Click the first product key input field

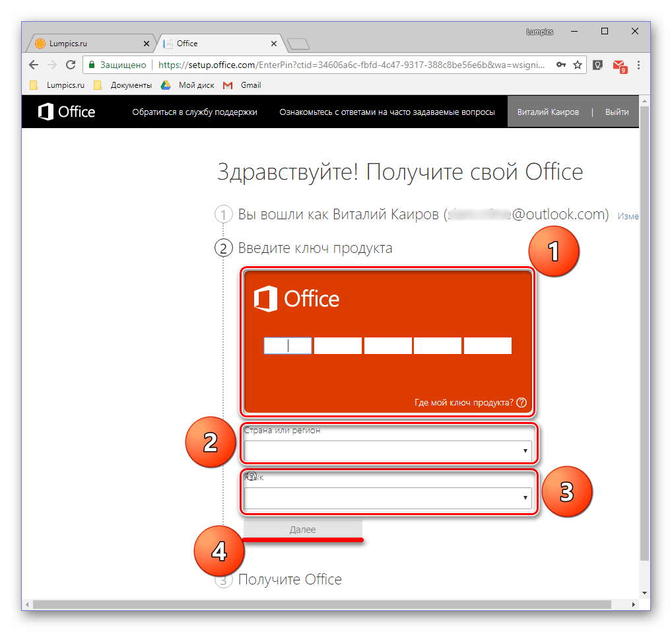[288, 345]
